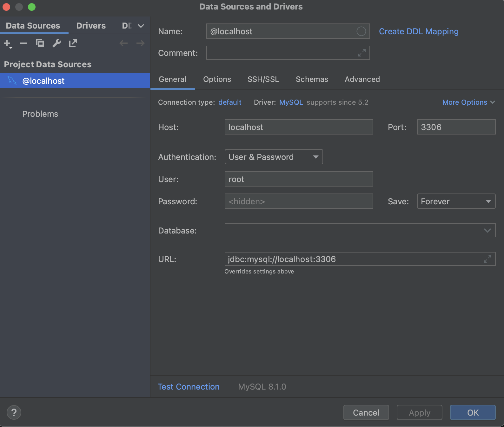Image resolution: width=504 pixels, height=427 pixels.
Task: Click the MySQL dolphin icon beside @localhost
Action: (x=12, y=81)
